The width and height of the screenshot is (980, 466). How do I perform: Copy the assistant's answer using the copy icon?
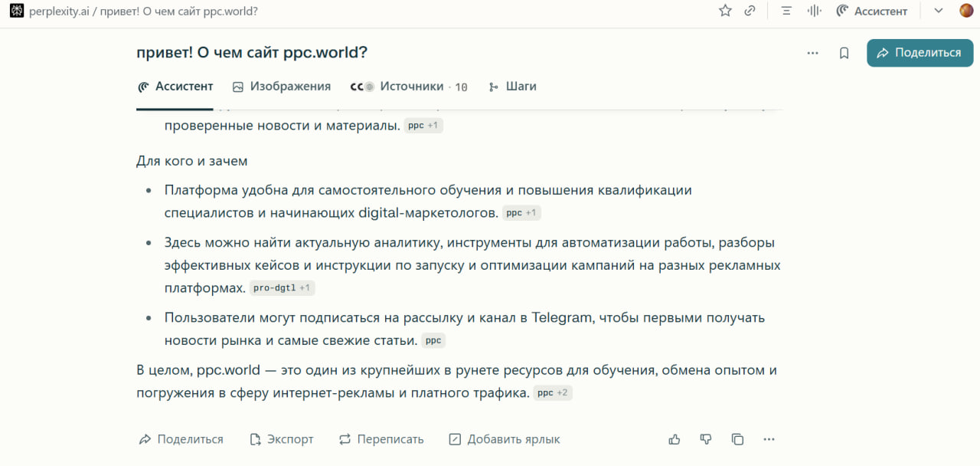click(737, 438)
